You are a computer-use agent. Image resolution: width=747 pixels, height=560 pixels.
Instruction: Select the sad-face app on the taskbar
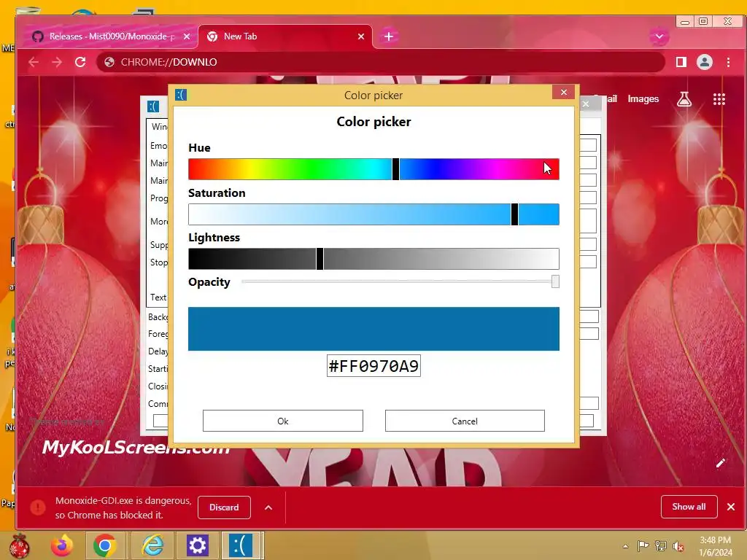click(242, 545)
